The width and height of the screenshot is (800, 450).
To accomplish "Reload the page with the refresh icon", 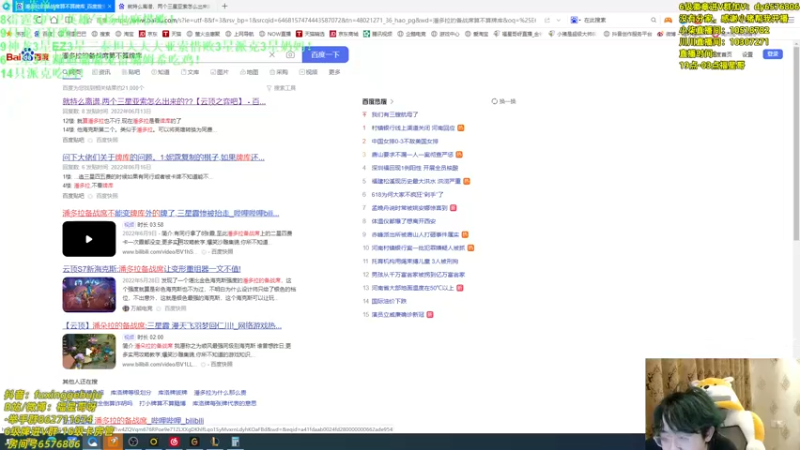I will point(39,20).
